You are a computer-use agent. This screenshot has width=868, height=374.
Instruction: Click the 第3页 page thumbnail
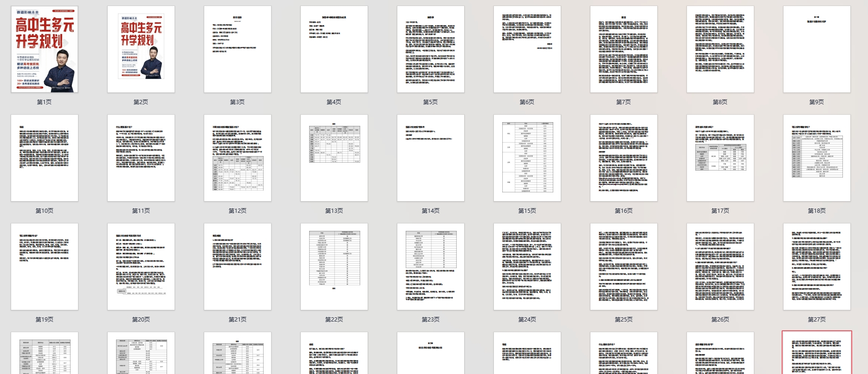click(x=238, y=49)
